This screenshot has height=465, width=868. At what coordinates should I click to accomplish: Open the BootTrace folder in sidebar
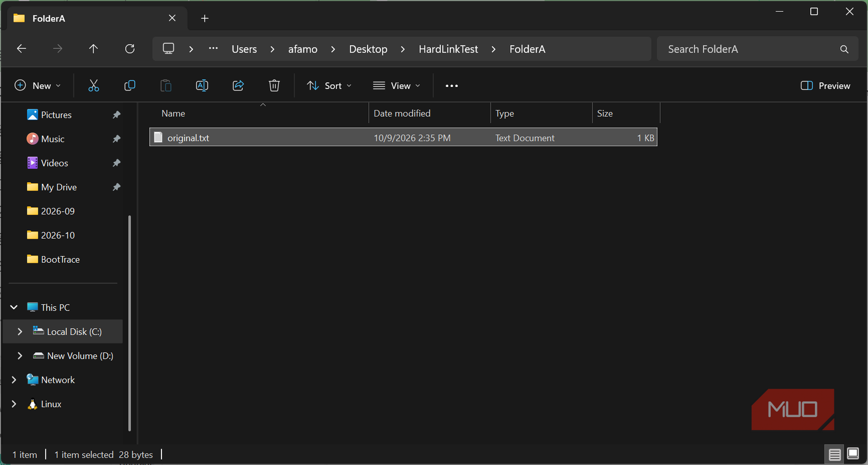point(60,260)
